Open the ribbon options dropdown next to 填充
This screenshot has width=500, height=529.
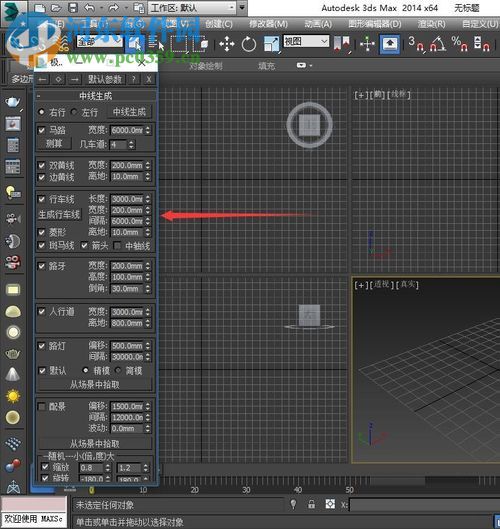pyautogui.click(x=304, y=65)
